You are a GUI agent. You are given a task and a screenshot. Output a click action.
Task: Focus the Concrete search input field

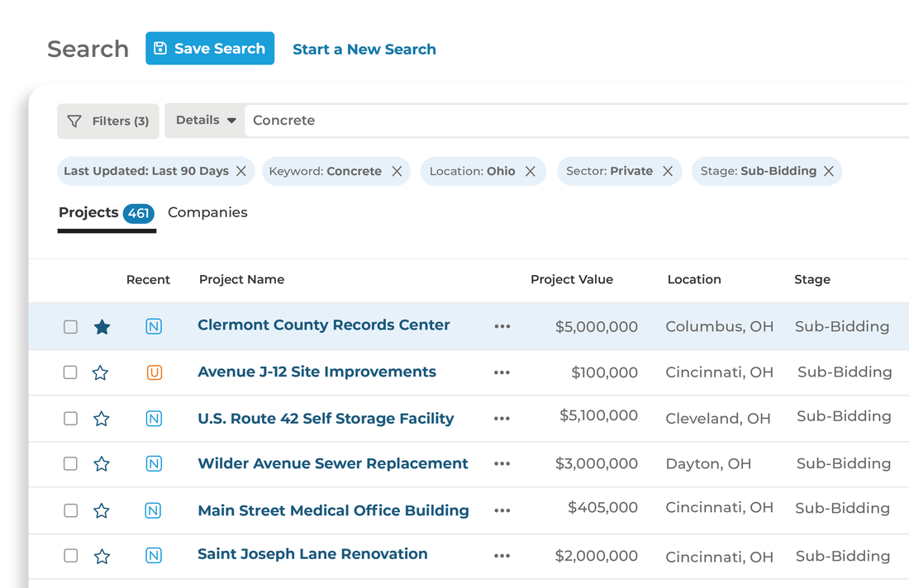[x=577, y=121]
